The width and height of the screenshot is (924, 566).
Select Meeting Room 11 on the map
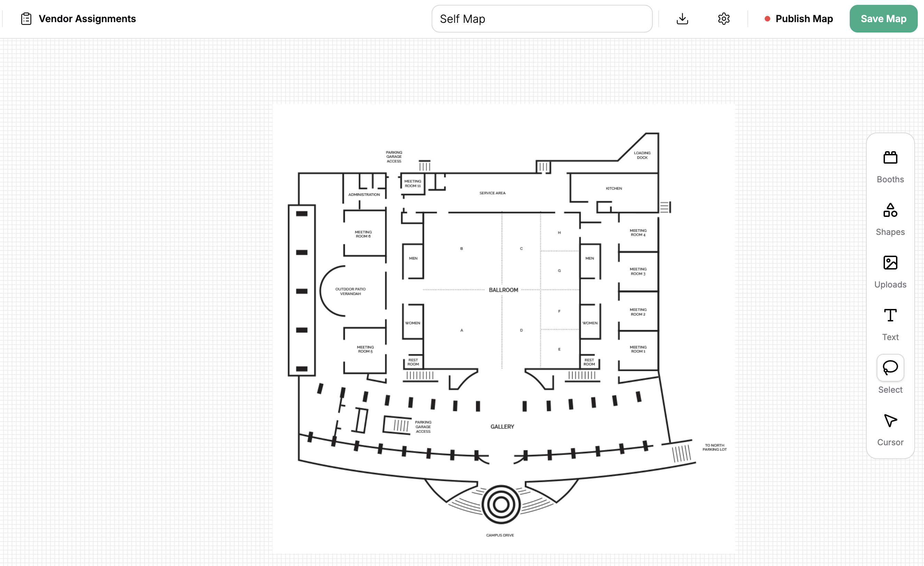[413, 183]
